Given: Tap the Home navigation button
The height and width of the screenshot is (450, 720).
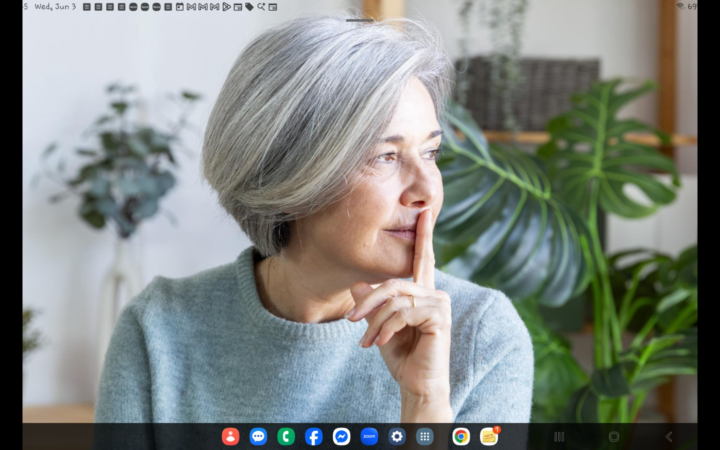Looking at the screenshot, I should coord(614,437).
